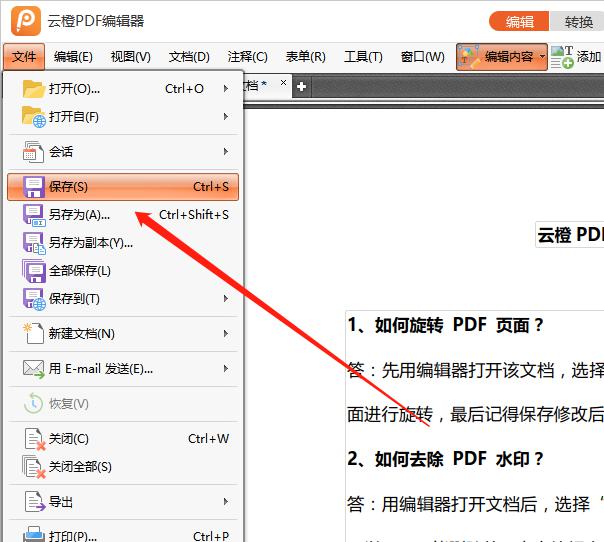
Task: Choose 另存为(A)... menu entry
Action: (x=123, y=215)
